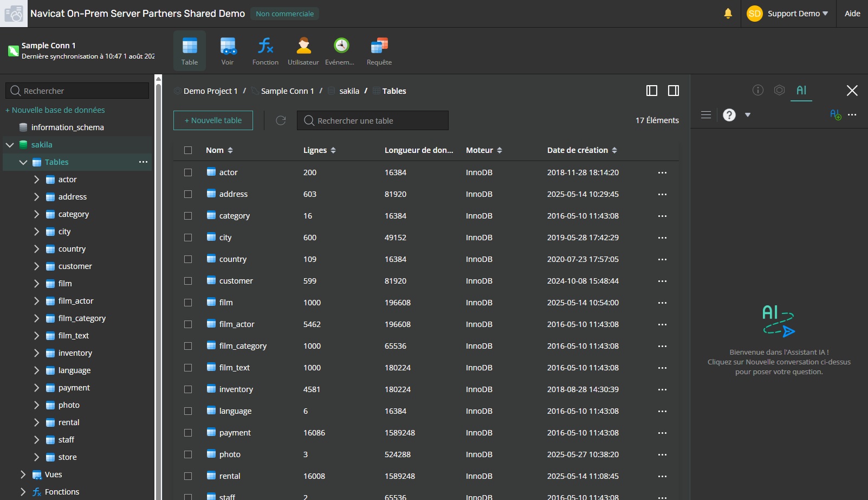Show the object information panel icon
868x500 pixels.
pos(758,90)
